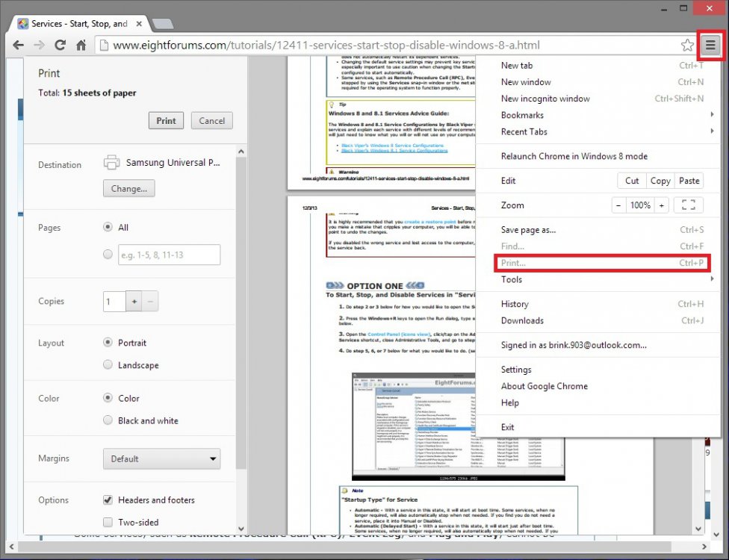
Task: Decrease copies with minus button
Action: coord(150,301)
